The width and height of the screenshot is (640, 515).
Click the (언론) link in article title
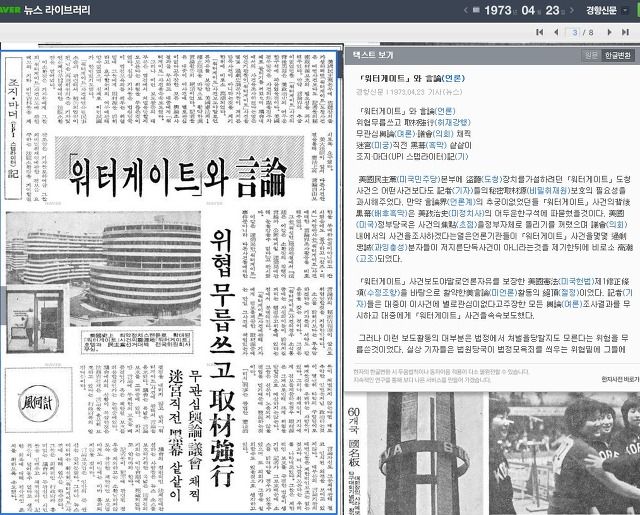click(453, 78)
